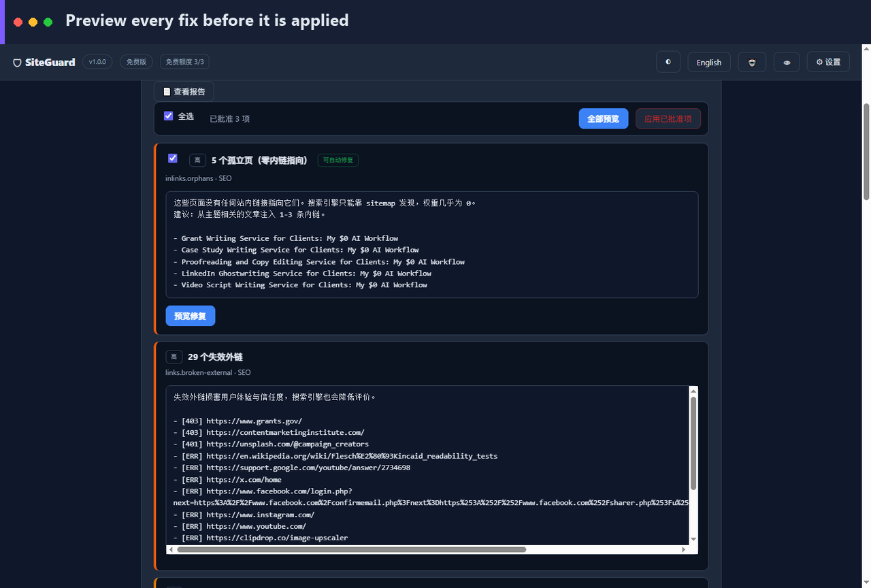Click the main page vertical scrollbar thumb
Image resolution: width=871 pixels, height=588 pixels.
click(x=866, y=151)
